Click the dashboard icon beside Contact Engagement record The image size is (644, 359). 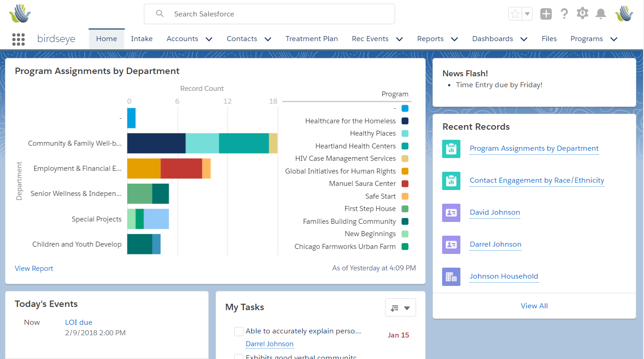(451, 180)
